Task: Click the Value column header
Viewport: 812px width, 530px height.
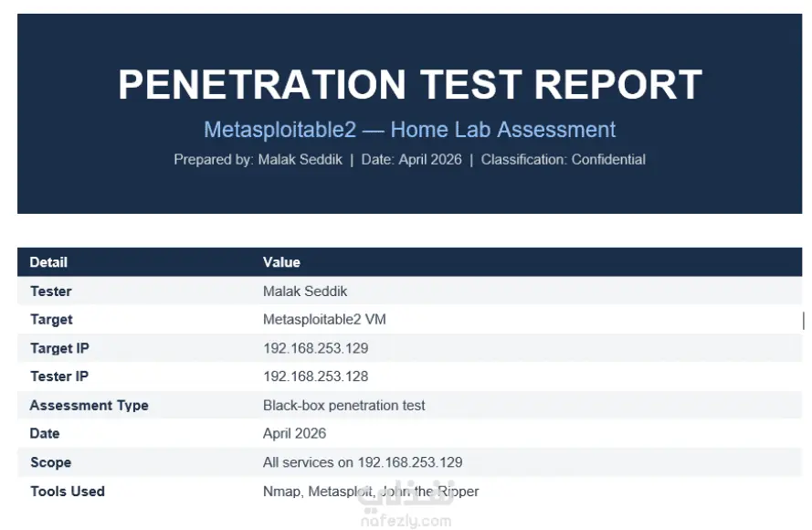Action: [281, 262]
